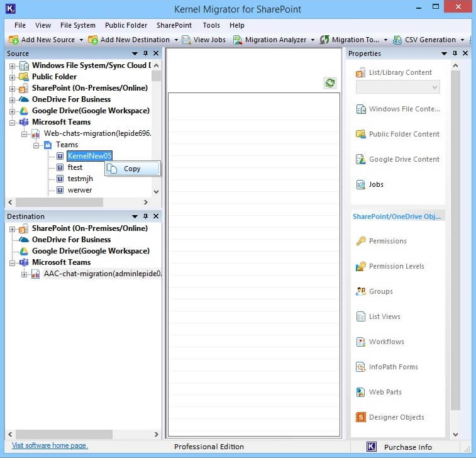Open Migration Analyzer dropdown arrow
Viewport: 476px width, 458px height.
click(x=313, y=40)
